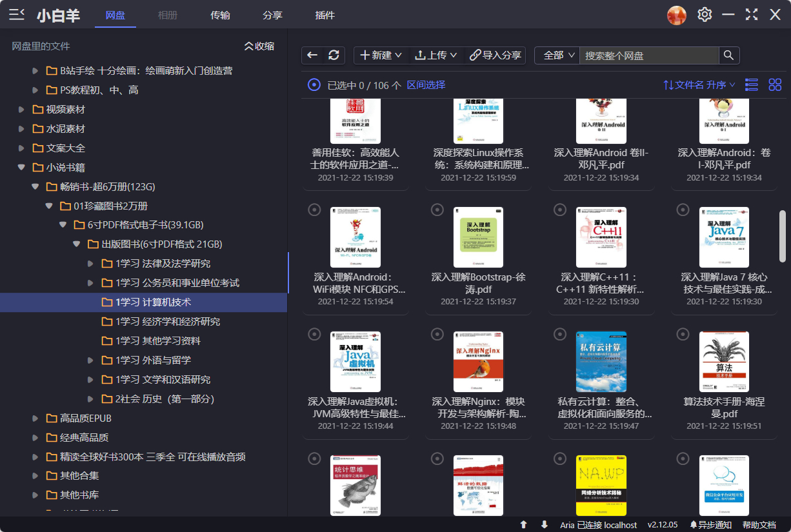Click the 网络分析技术揭秘 book cover thumbnail
This screenshot has height=532, width=791.
point(601,486)
